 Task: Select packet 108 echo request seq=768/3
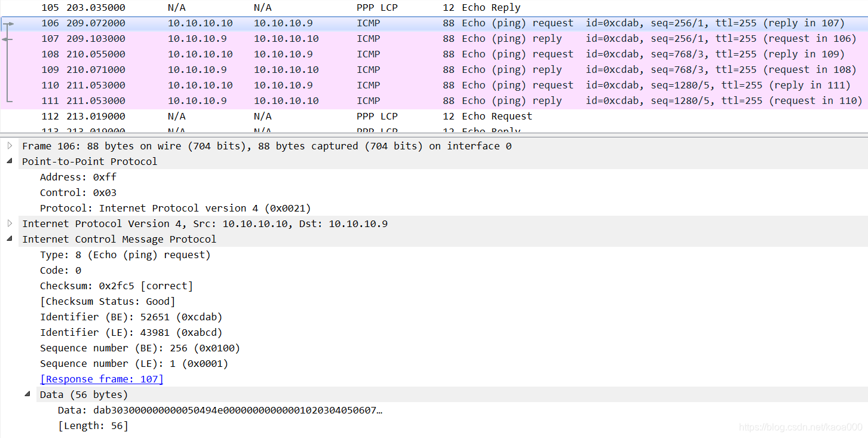point(434,54)
